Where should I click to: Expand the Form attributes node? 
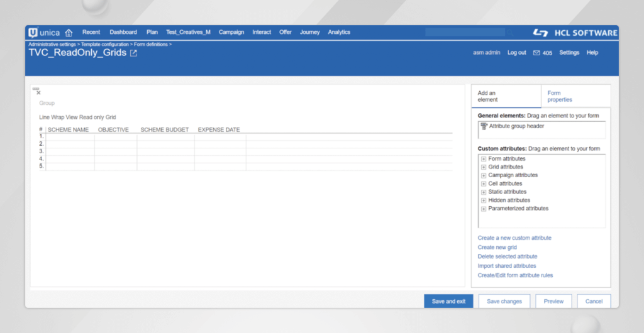[x=483, y=159]
